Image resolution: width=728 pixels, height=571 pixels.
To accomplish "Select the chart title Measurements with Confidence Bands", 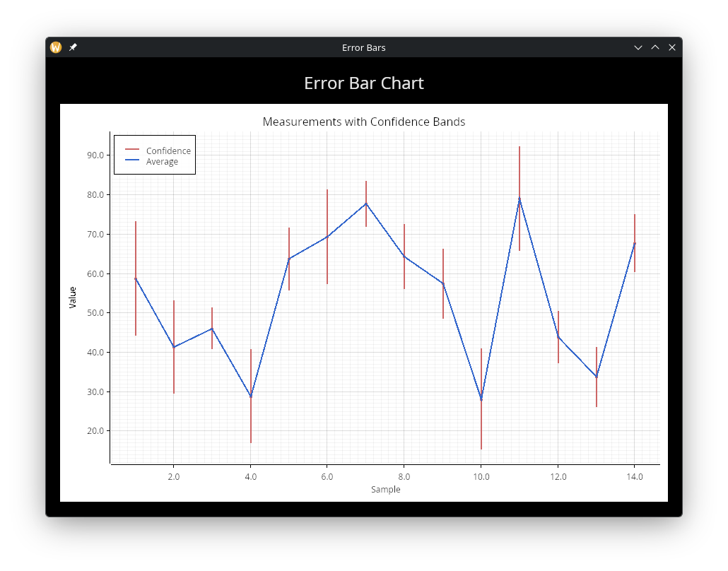I will [x=363, y=122].
